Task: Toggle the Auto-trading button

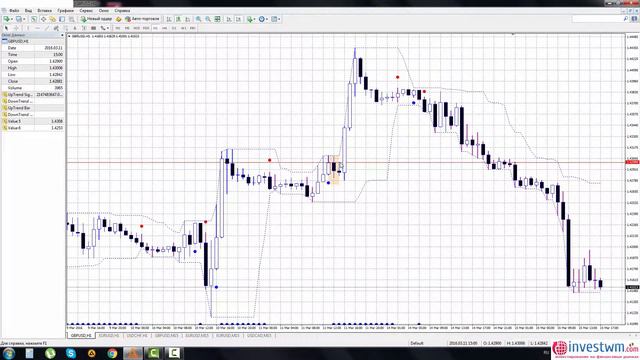Action: pos(142,19)
